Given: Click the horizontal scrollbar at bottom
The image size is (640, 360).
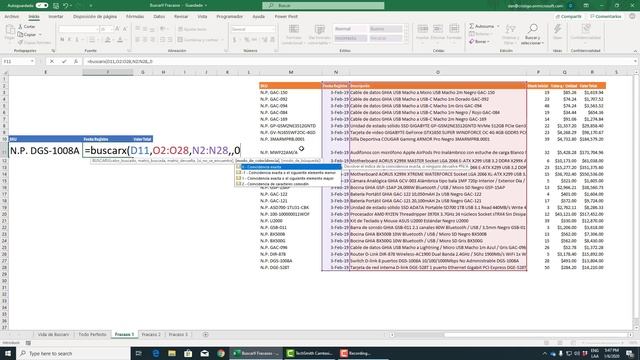Looking at the screenshot, I should [510, 335].
